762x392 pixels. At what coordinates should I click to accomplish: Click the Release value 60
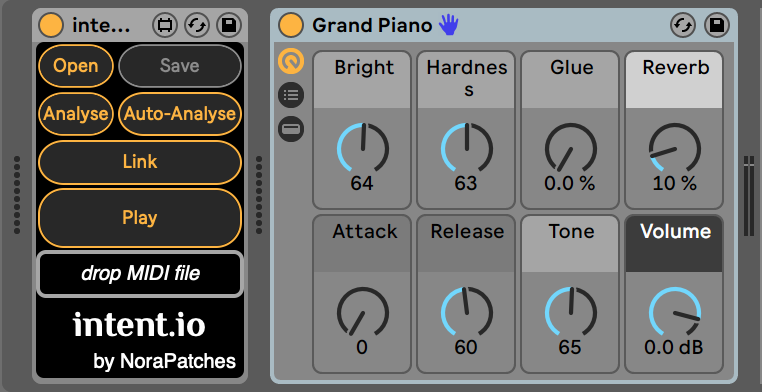point(466,348)
